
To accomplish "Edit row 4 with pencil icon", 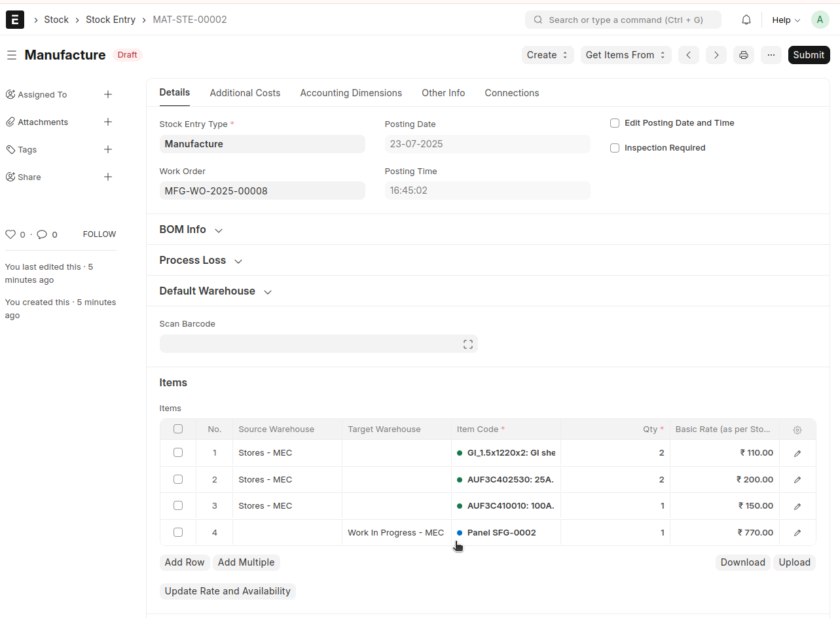I will [x=797, y=533].
